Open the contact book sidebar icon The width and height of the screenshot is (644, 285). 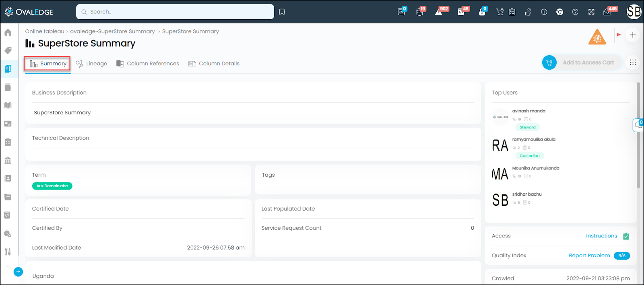(8, 178)
